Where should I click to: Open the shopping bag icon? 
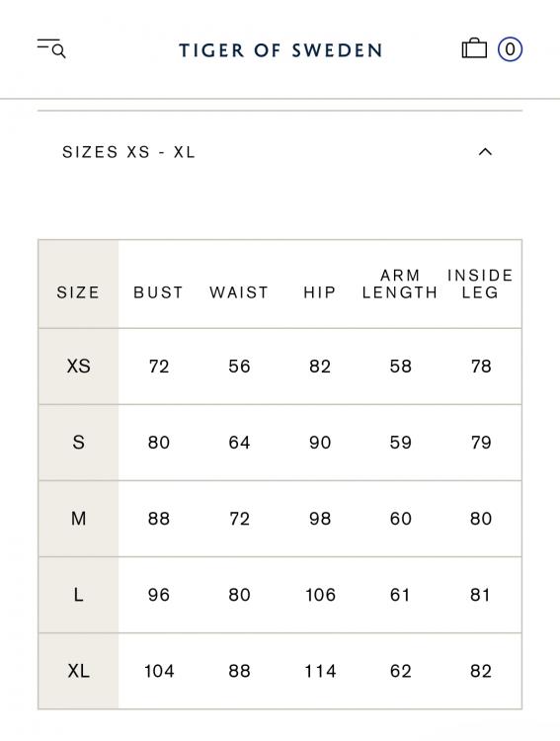point(474,48)
